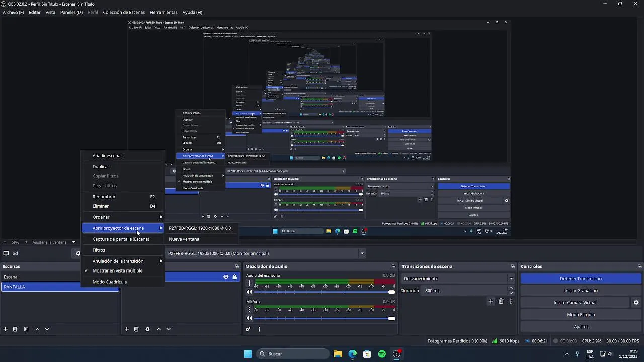Open the monitor selection dropdown P27FBB-RGGL
Screen dimensions: 644x362
click(265, 253)
